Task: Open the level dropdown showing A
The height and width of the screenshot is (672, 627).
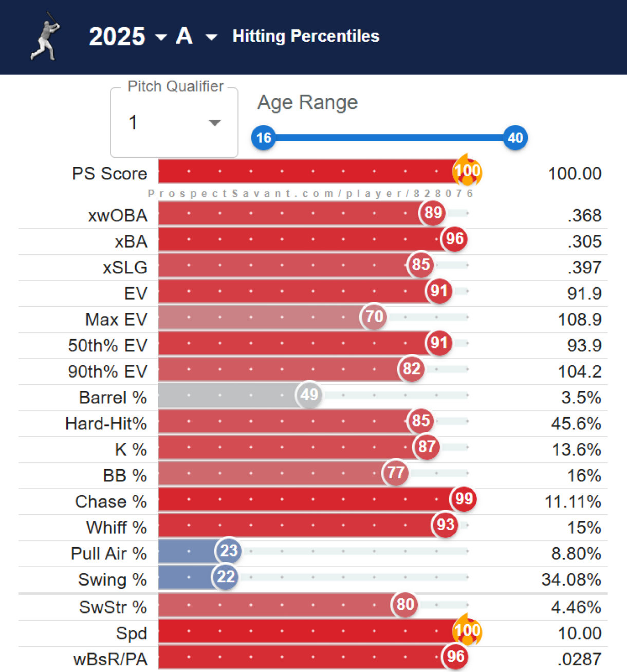Action: (x=195, y=36)
